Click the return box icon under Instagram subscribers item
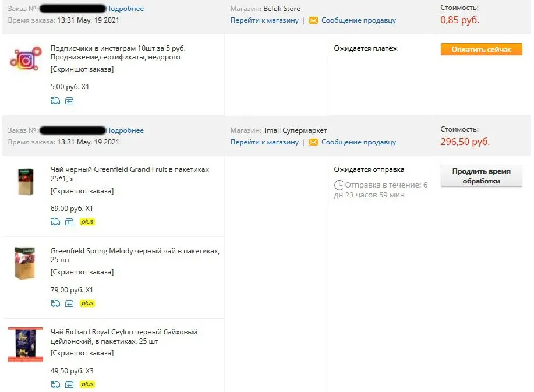534x392 pixels. [69, 101]
